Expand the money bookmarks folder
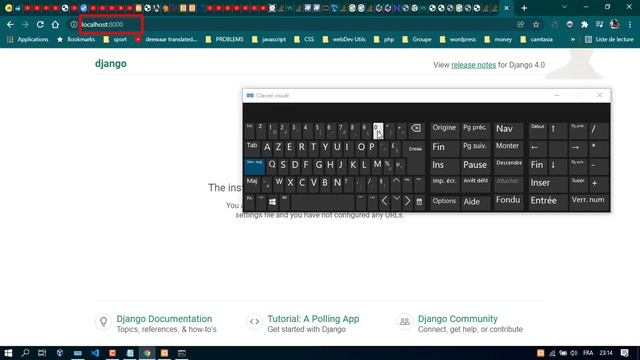Viewport: 640px width, 360px height. 498,39
